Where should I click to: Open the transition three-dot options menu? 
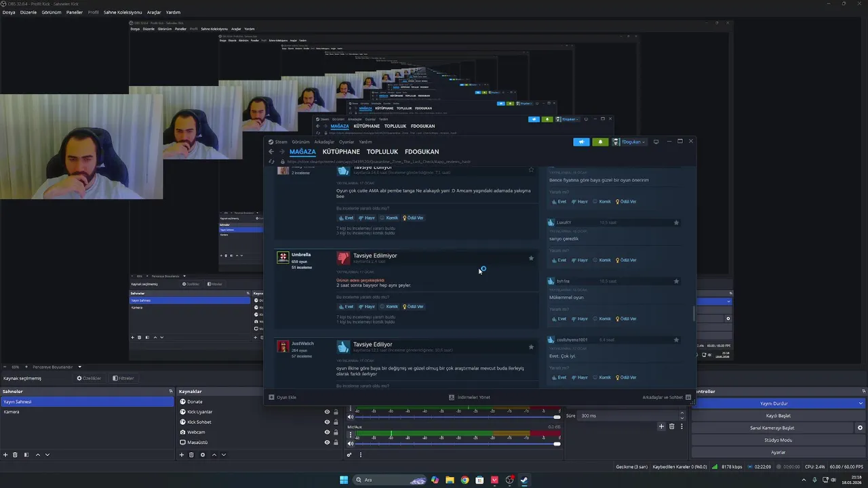coord(682,426)
